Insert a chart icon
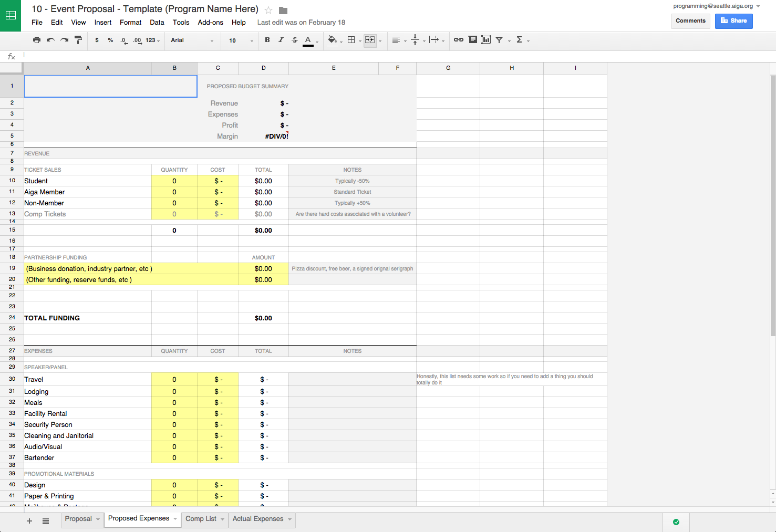 tap(487, 40)
